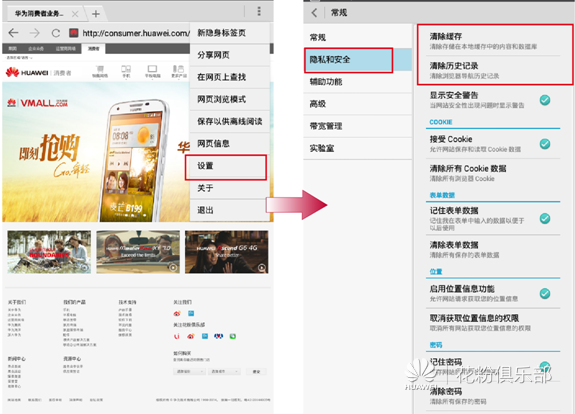Screen dimensions: 575x414
Task: Tap 清除密码 option
Action: tap(493, 396)
